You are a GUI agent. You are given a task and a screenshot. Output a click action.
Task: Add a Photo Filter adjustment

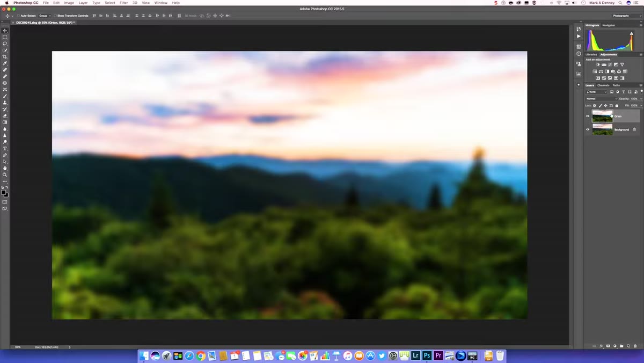coord(613,71)
